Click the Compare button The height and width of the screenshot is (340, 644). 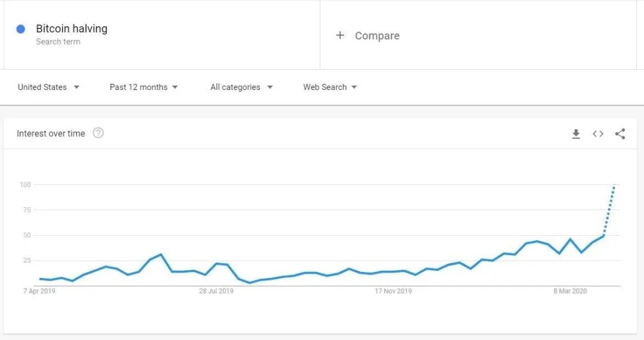pos(367,36)
